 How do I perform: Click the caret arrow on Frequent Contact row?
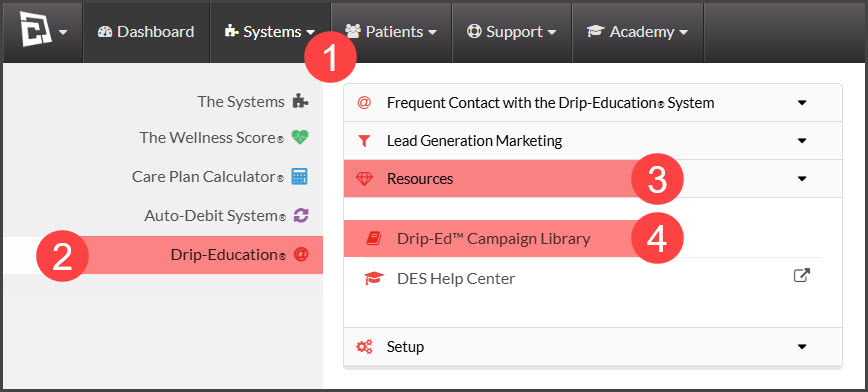802,103
